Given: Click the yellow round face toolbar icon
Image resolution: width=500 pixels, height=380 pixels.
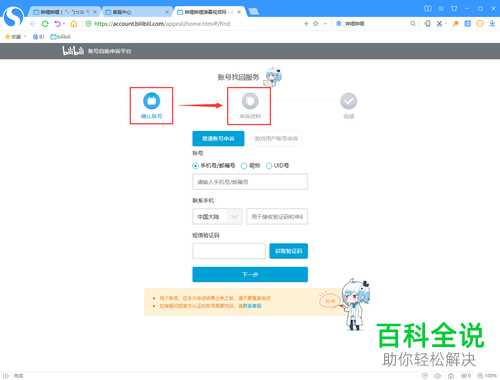Looking at the screenshot, I should click(480, 23).
